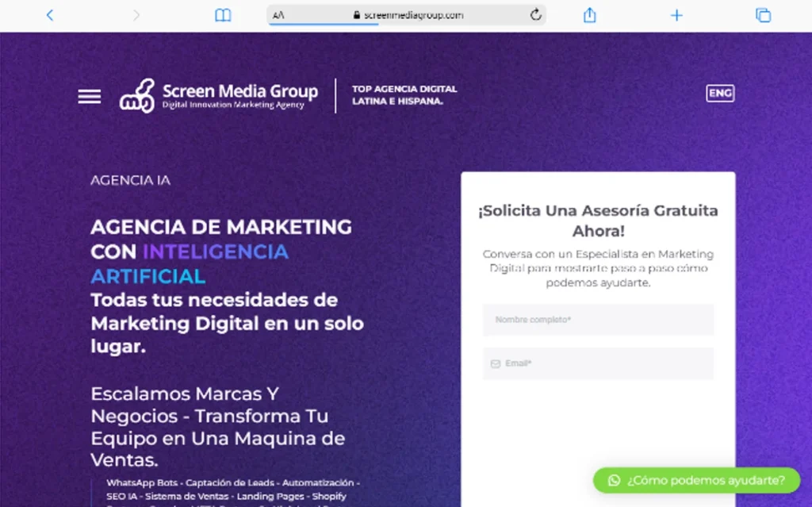Click the envelope icon in Email field
Image resolution: width=812 pixels, height=507 pixels.
495,364
